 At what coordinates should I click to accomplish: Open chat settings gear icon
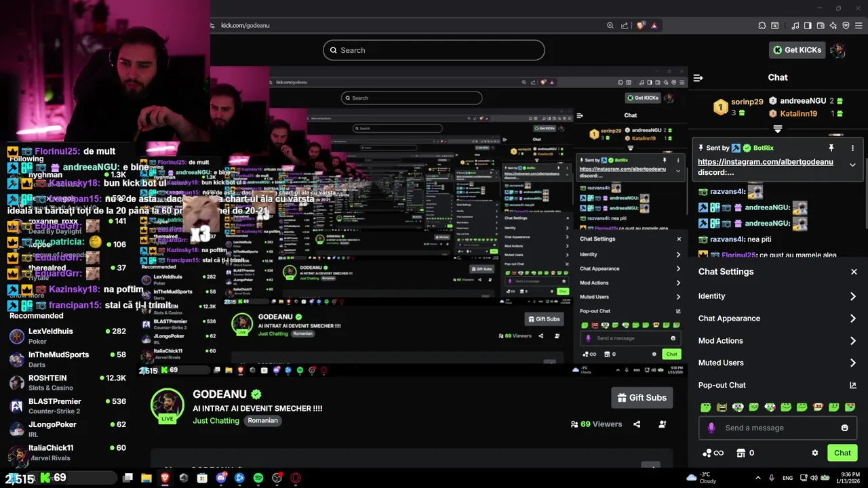[815, 453]
